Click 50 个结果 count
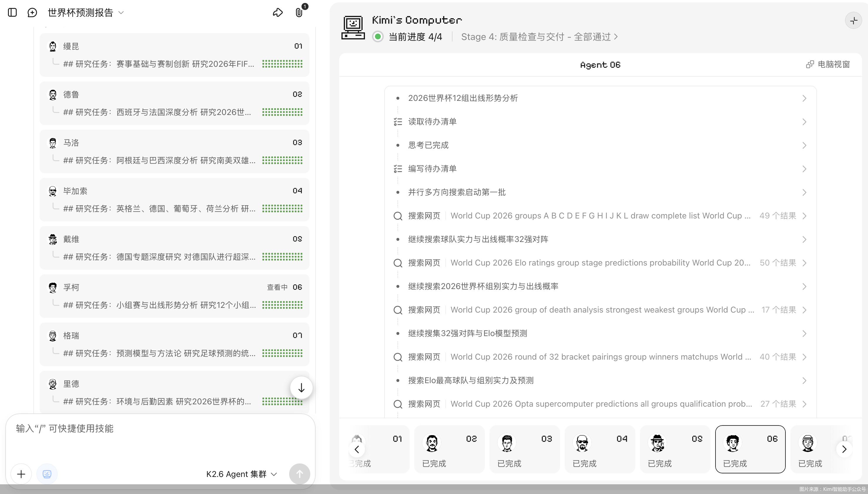Image resolution: width=868 pixels, height=494 pixels. [x=777, y=263]
